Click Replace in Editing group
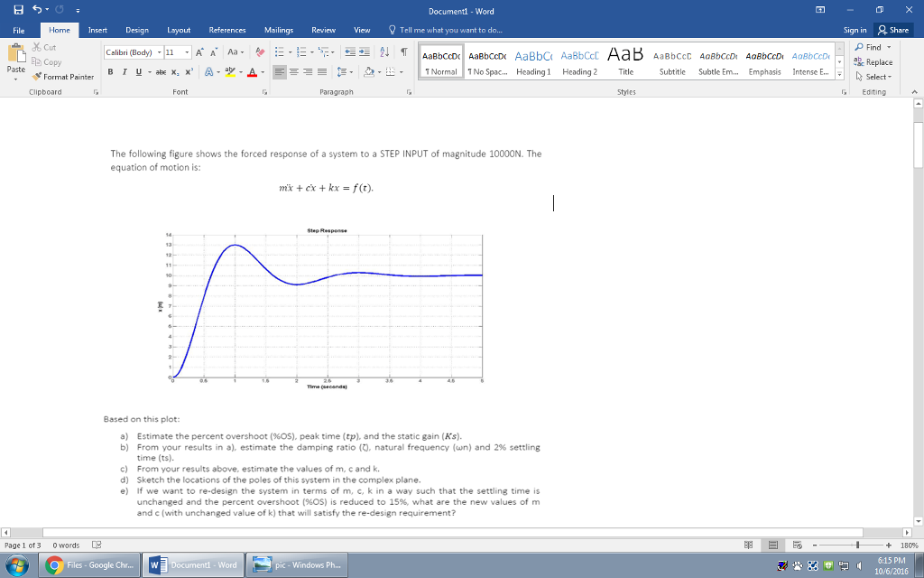Image resolution: width=924 pixels, height=578 pixels. [x=873, y=62]
